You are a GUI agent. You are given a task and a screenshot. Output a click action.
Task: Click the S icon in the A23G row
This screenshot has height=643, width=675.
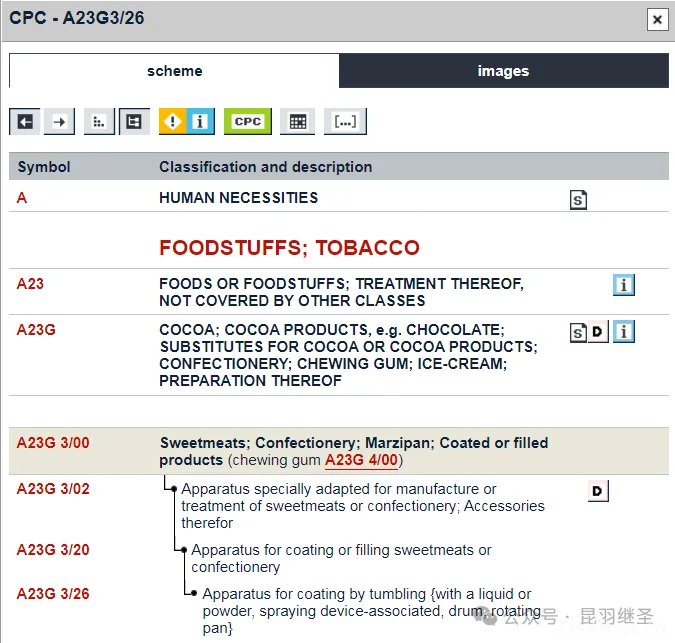pos(578,331)
